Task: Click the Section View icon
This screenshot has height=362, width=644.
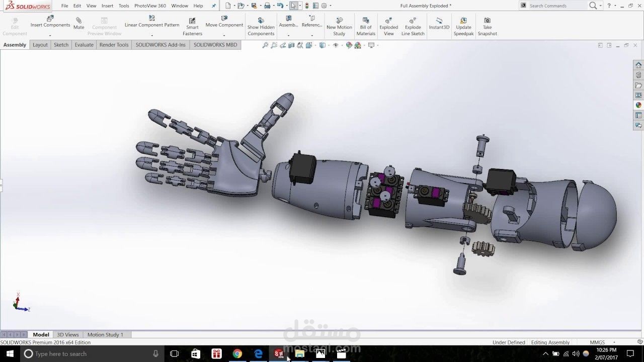Action: [291, 45]
